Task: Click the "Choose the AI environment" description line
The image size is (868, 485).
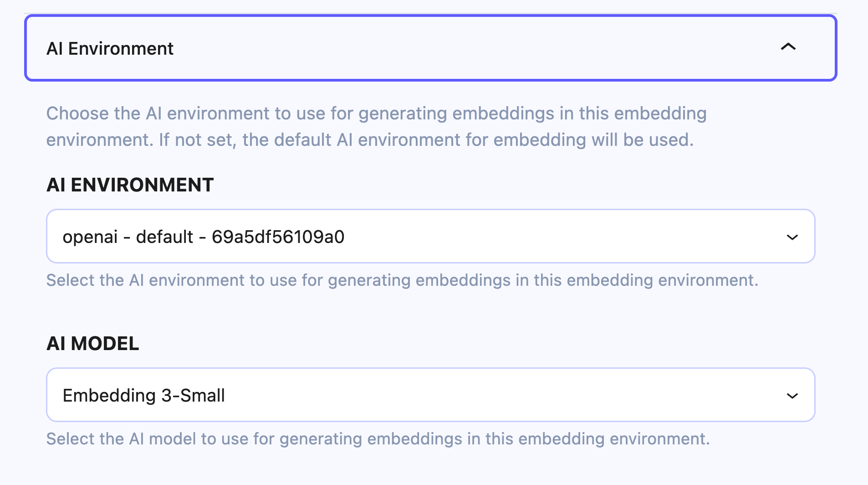Action: (376, 114)
